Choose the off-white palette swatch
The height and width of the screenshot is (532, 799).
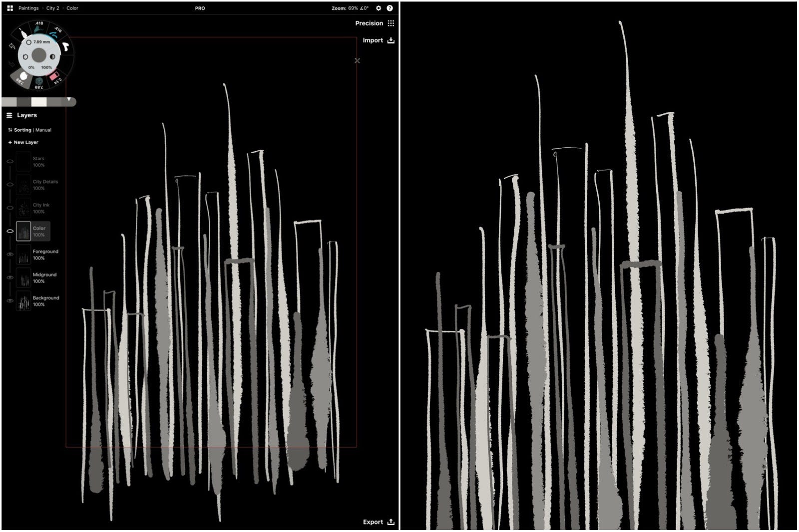[39, 102]
